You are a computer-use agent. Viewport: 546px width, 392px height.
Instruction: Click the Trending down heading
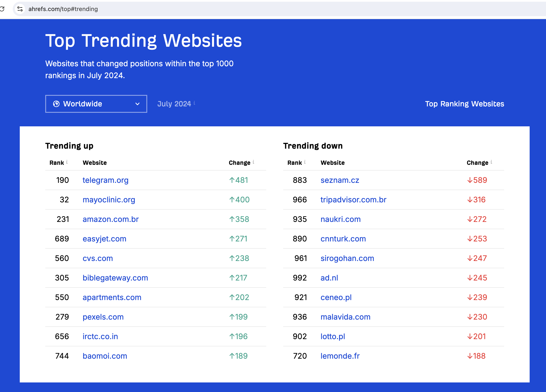click(x=313, y=146)
